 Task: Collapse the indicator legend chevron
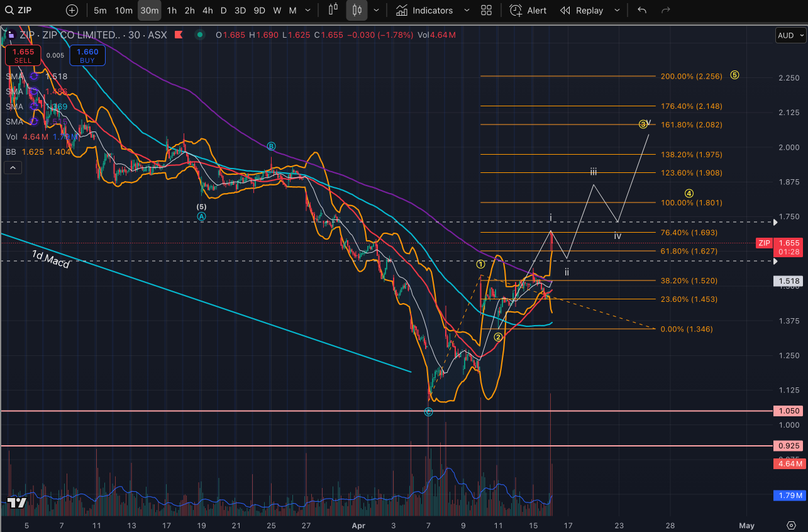tap(12, 167)
